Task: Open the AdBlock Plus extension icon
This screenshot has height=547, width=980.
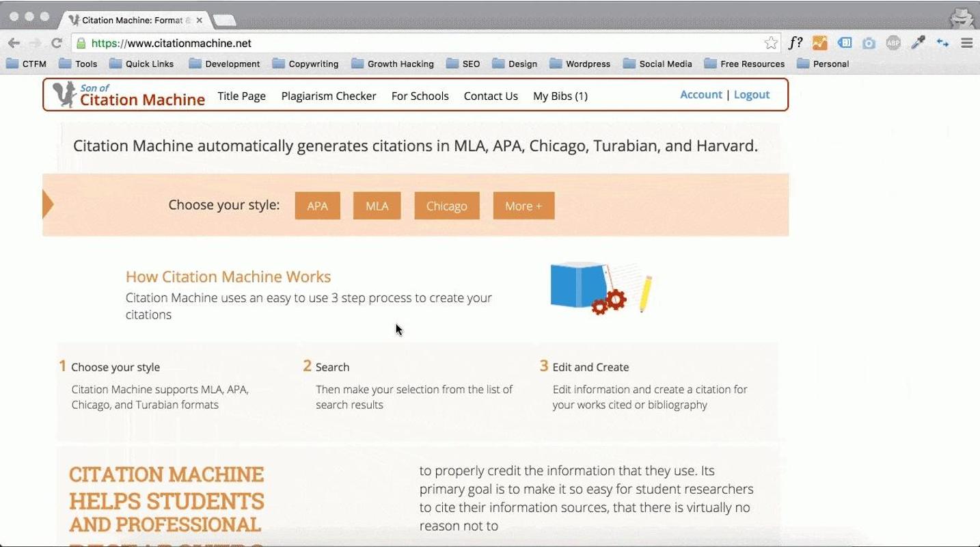Action: point(893,43)
